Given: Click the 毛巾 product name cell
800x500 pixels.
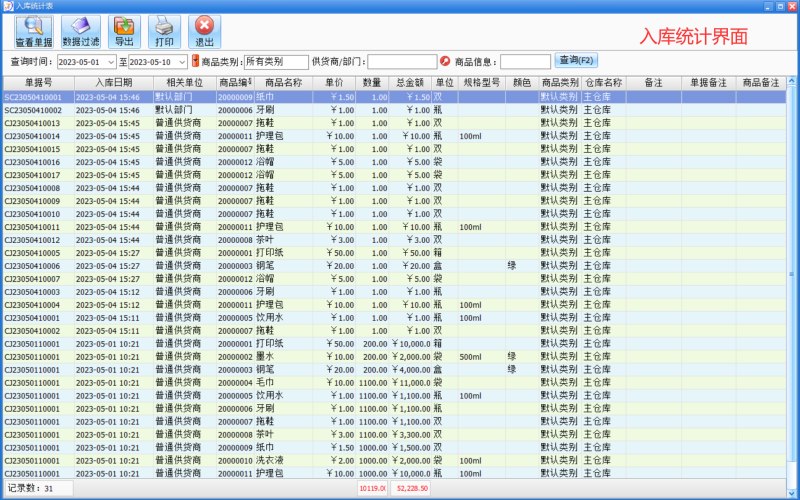Looking at the screenshot, I should click(x=283, y=383).
